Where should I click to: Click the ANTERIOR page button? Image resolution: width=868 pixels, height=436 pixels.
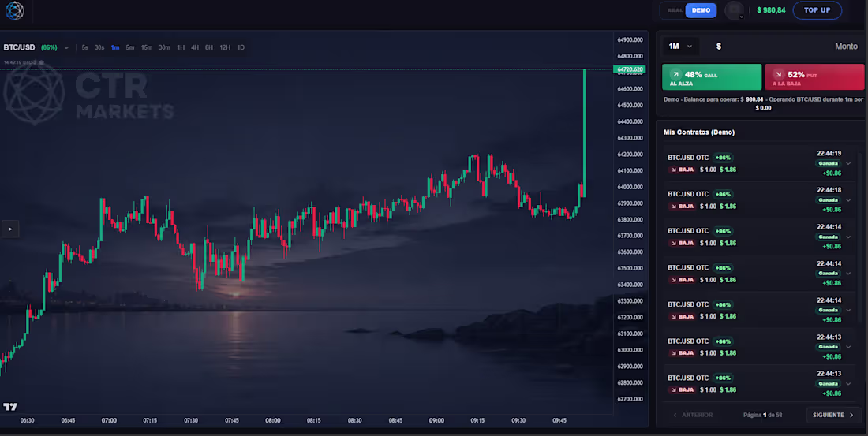point(693,415)
